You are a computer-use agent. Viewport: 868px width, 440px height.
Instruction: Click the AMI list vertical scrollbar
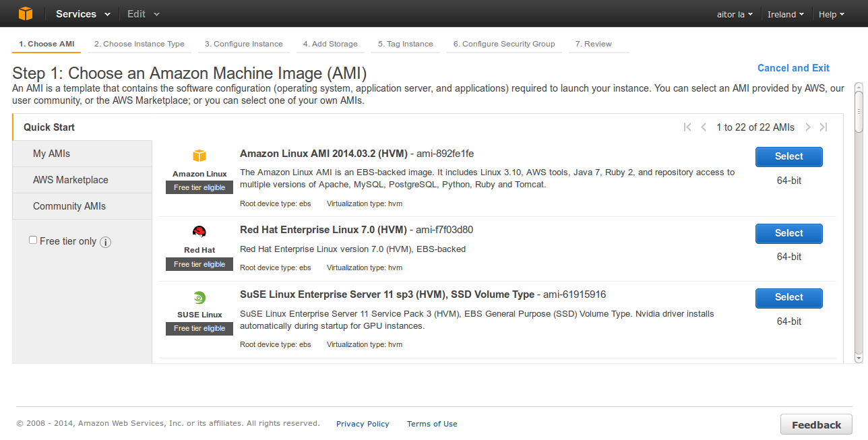[x=859, y=222]
